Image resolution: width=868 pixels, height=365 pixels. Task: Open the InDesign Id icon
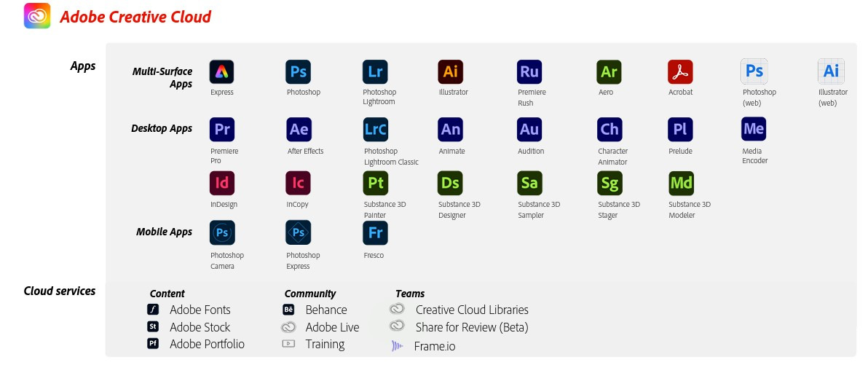221,184
